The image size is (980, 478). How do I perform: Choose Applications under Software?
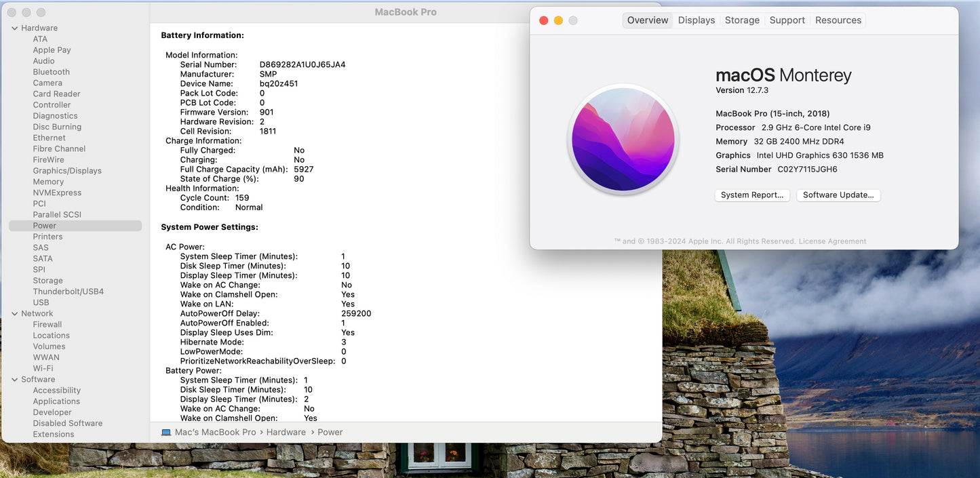[x=56, y=401]
